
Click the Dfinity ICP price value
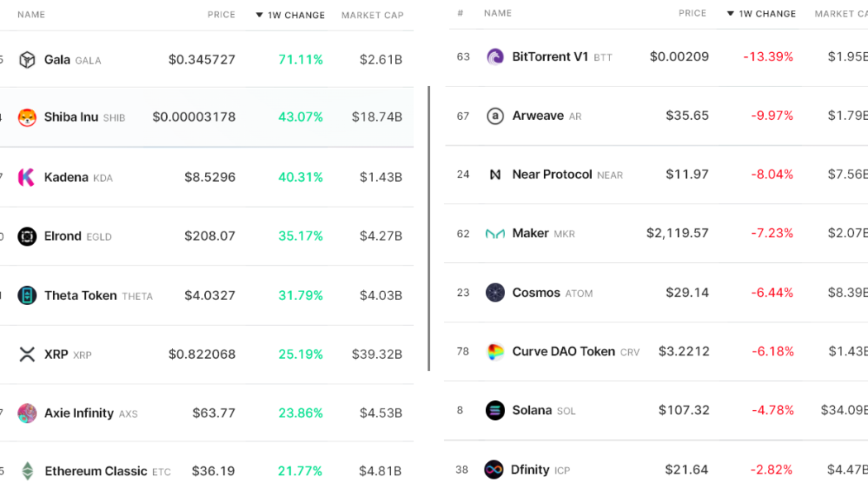coord(686,470)
